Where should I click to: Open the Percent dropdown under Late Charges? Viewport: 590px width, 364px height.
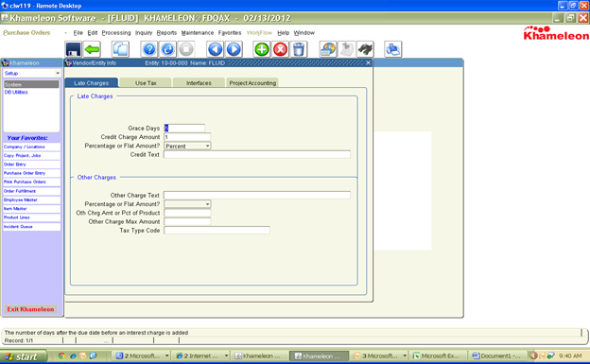pyautogui.click(x=187, y=146)
